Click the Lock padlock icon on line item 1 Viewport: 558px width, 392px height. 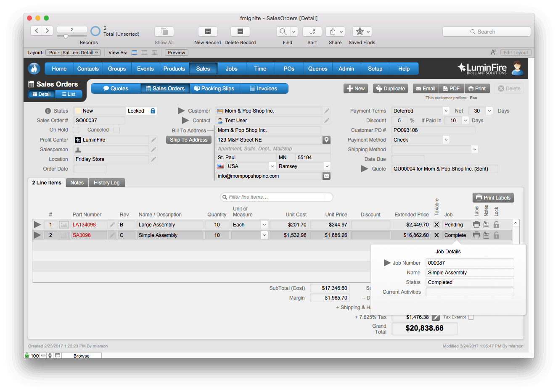point(496,224)
